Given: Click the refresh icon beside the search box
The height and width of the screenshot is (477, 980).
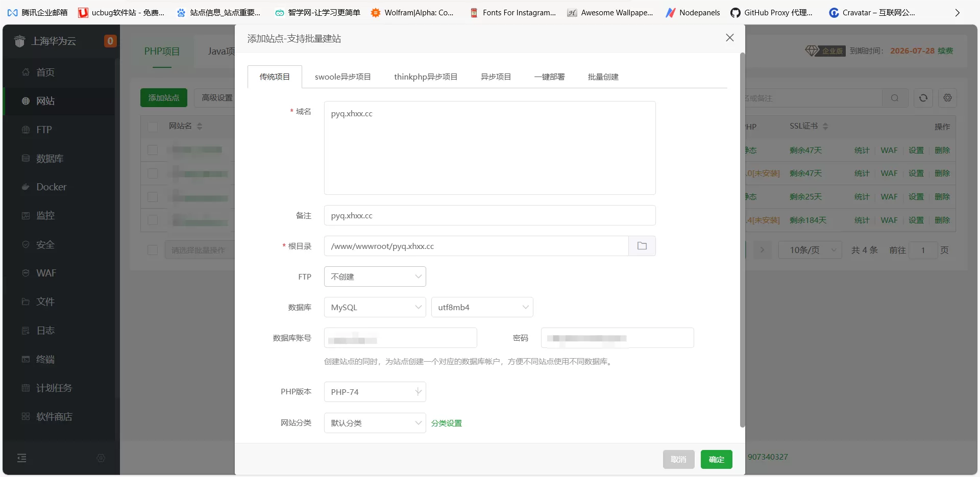Looking at the screenshot, I should click(x=923, y=98).
